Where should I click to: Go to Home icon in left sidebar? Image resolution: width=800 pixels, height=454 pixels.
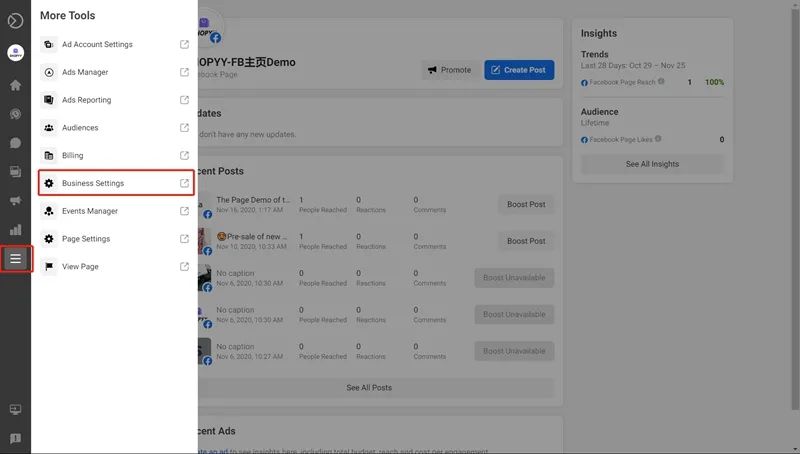tap(15, 85)
